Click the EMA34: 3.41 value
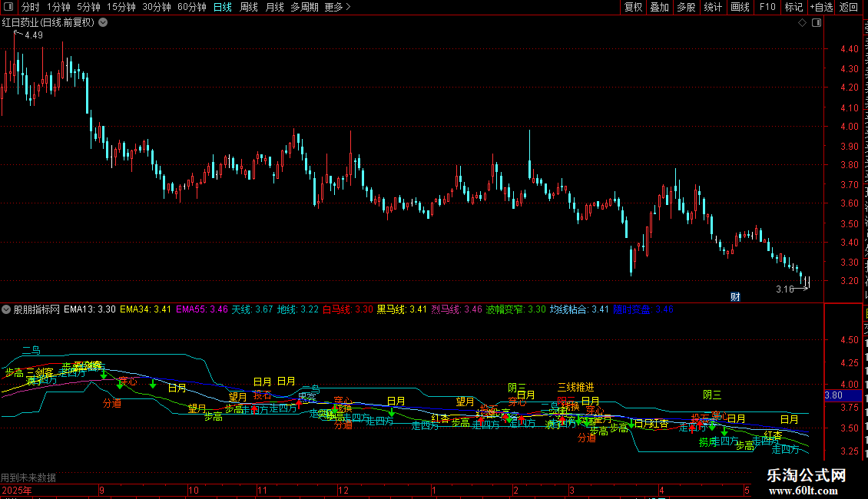The height and width of the screenshot is (499, 868). [146, 310]
